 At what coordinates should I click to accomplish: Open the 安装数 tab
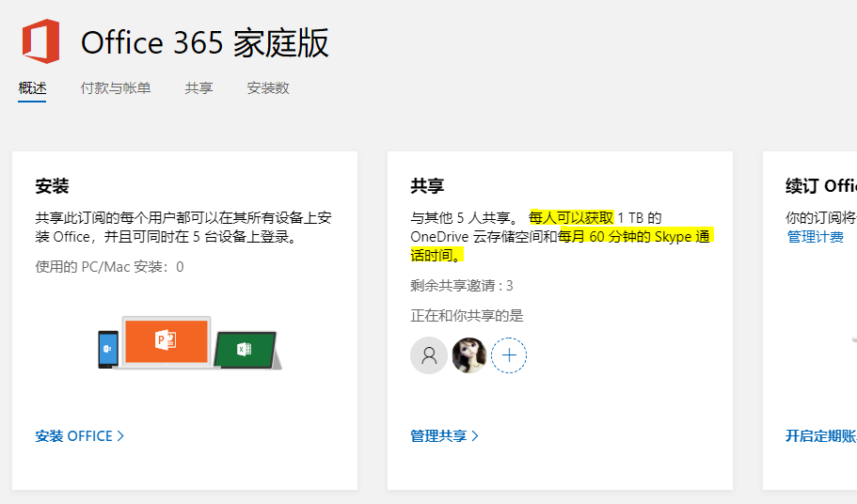coord(268,87)
